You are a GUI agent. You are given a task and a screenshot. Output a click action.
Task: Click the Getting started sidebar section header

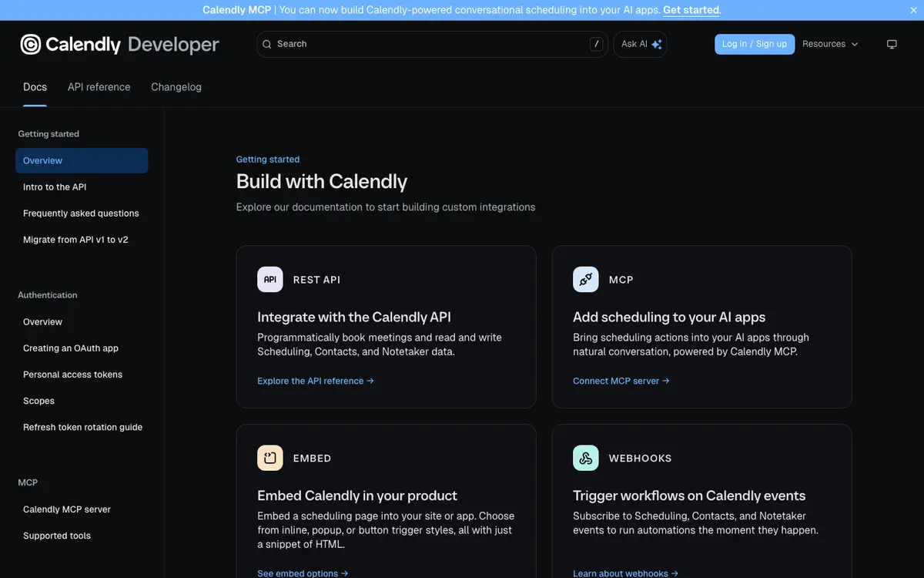click(x=49, y=134)
